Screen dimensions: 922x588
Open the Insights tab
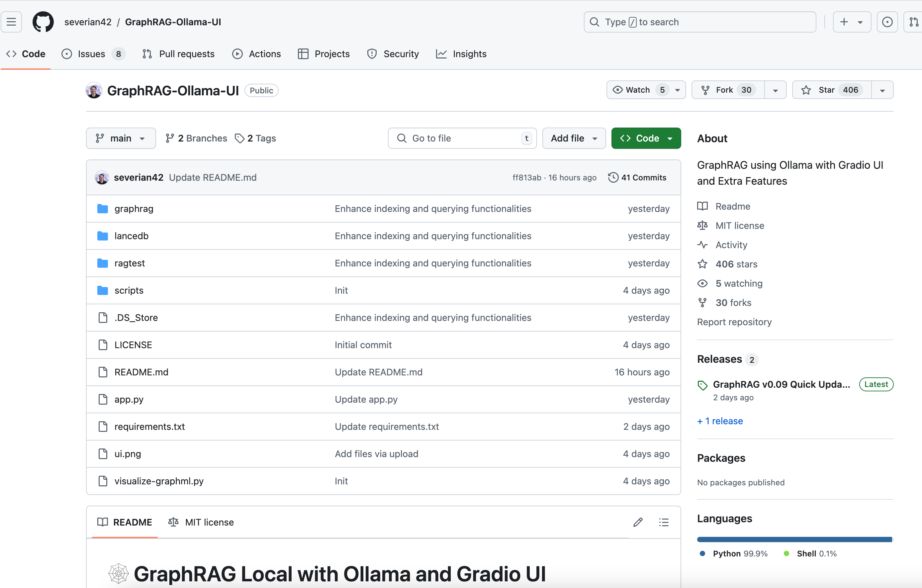pyautogui.click(x=461, y=54)
